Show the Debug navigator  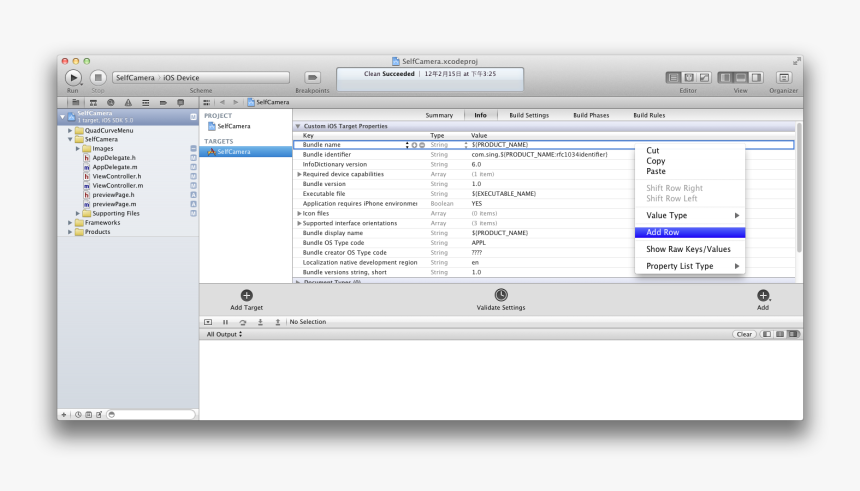[145, 103]
